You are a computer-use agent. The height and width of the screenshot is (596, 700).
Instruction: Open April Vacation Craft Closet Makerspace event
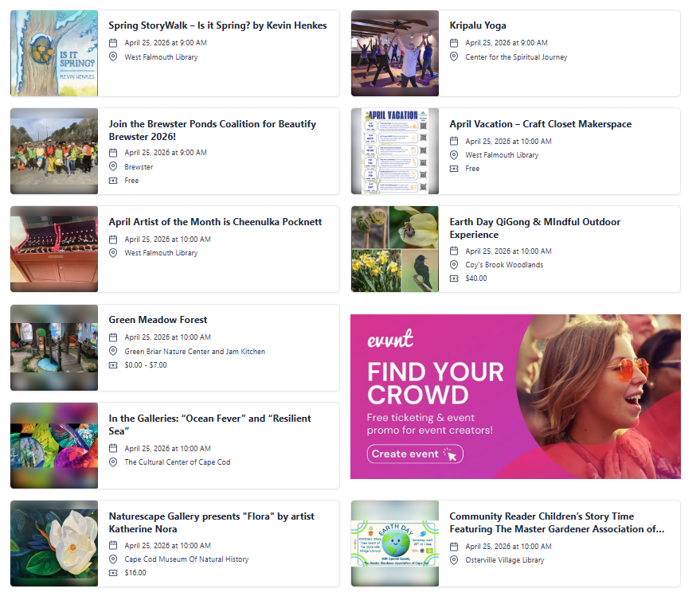point(540,124)
